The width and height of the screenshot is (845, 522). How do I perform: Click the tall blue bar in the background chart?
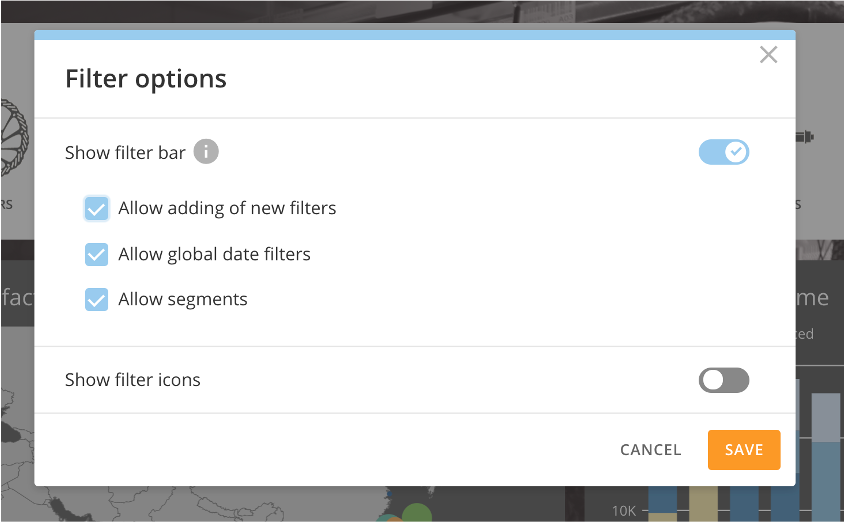pos(825,460)
